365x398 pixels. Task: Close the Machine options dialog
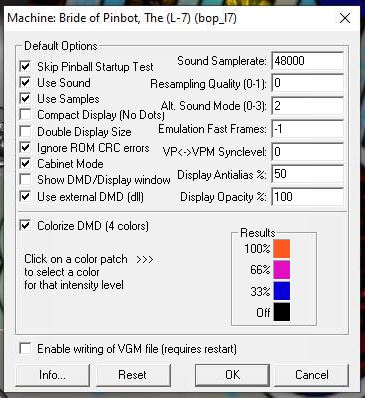[x=345, y=18]
